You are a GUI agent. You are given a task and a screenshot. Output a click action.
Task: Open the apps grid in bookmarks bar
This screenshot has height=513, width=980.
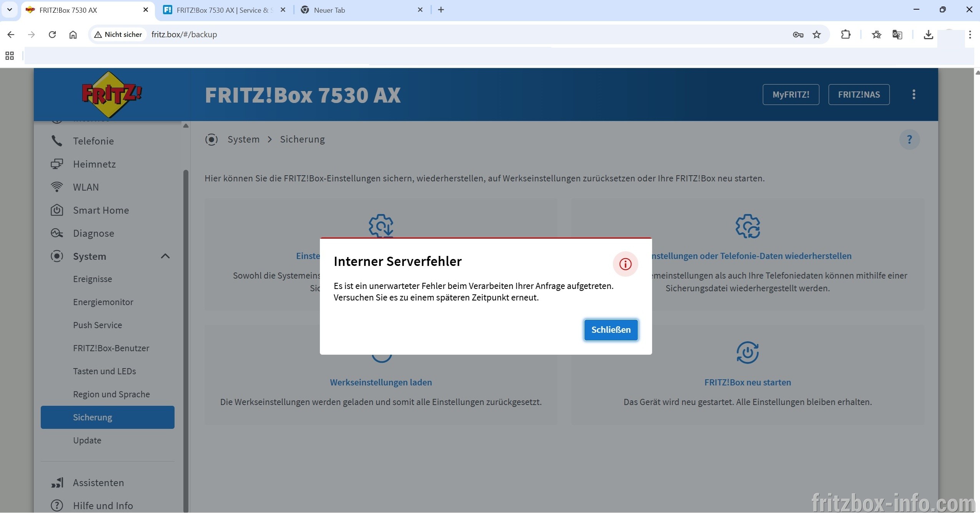(x=10, y=56)
